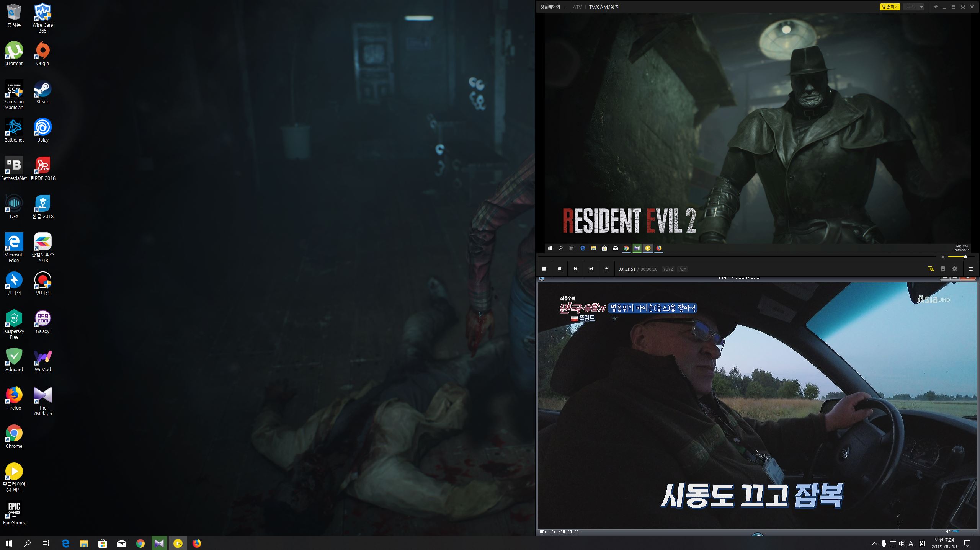Click the PCM audio codec label
The height and width of the screenshot is (550, 980).
[682, 269]
